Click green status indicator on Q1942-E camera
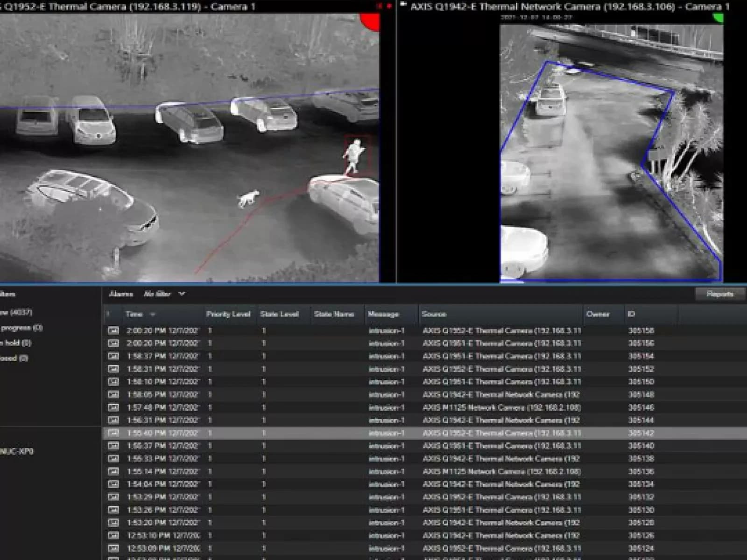 [x=718, y=18]
